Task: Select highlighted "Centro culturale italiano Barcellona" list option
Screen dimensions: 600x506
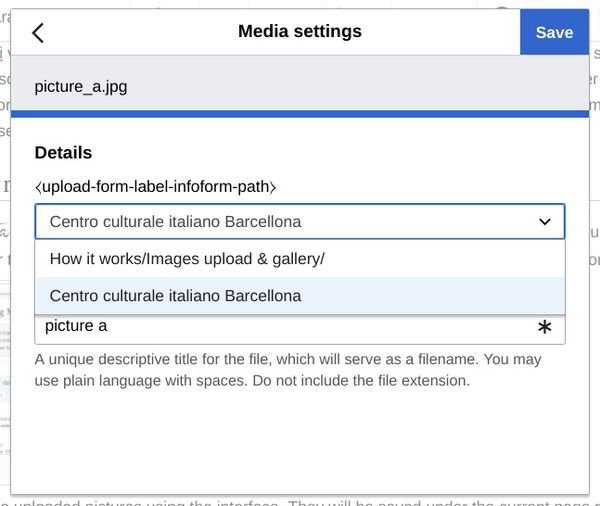Action: pyautogui.click(x=175, y=296)
